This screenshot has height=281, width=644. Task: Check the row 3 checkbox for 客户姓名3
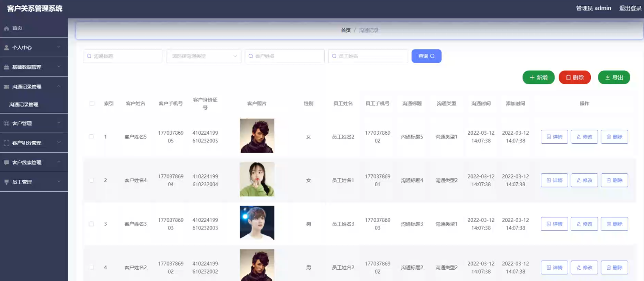tap(91, 224)
